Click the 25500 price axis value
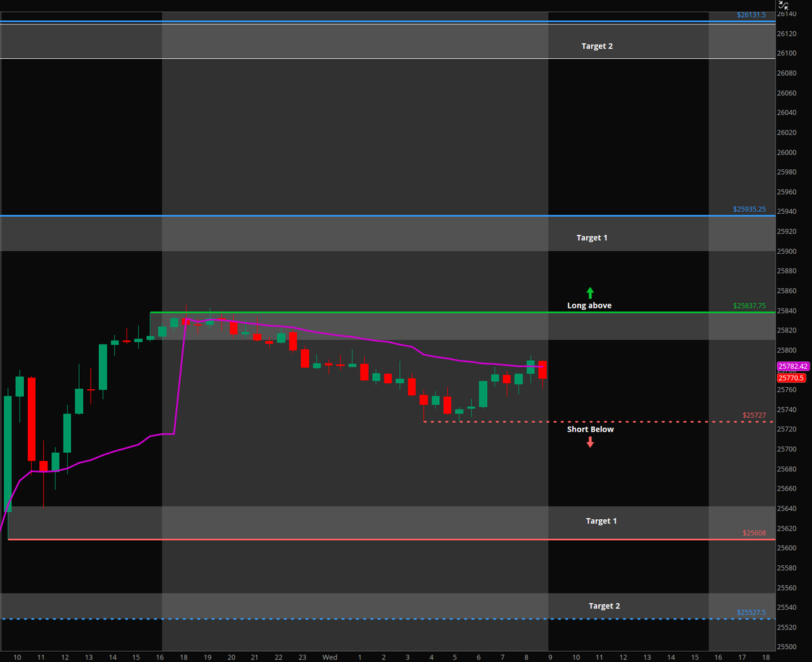The height and width of the screenshot is (662, 812). click(787, 646)
